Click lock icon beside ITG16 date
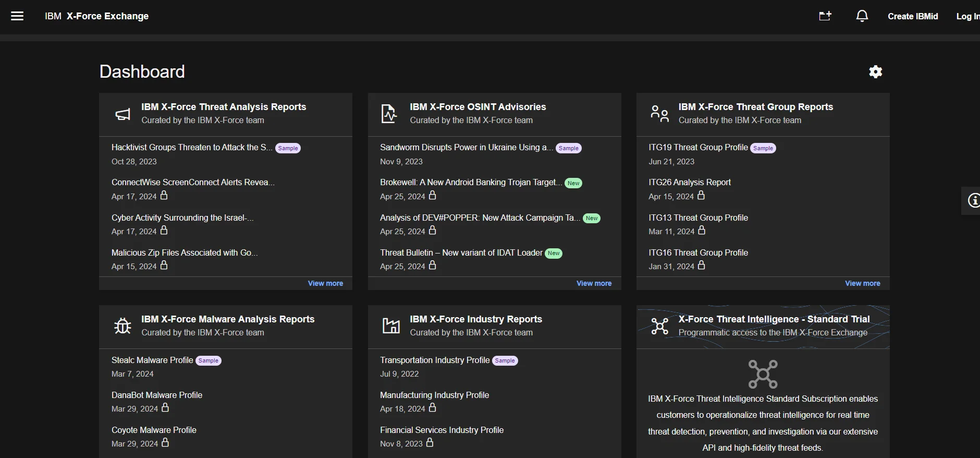The image size is (980, 458). 702,265
